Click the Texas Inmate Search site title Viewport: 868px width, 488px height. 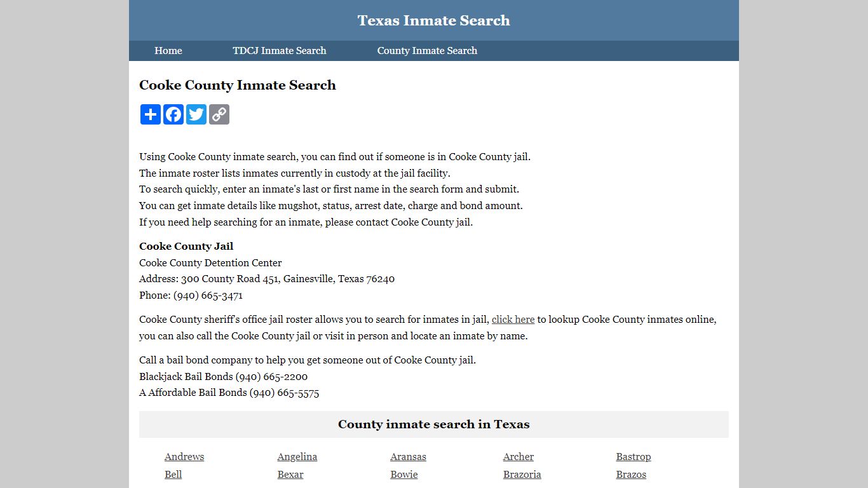tap(434, 20)
